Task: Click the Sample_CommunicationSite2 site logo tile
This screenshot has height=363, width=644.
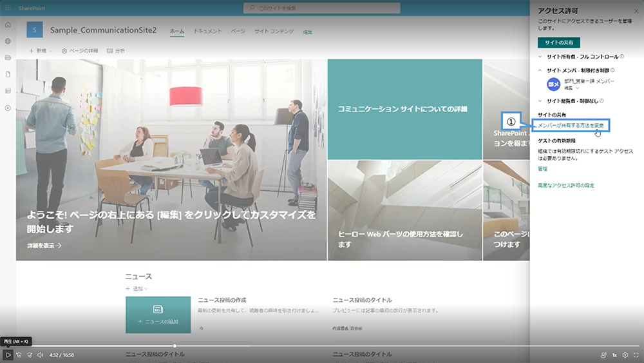Action: click(35, 30)
